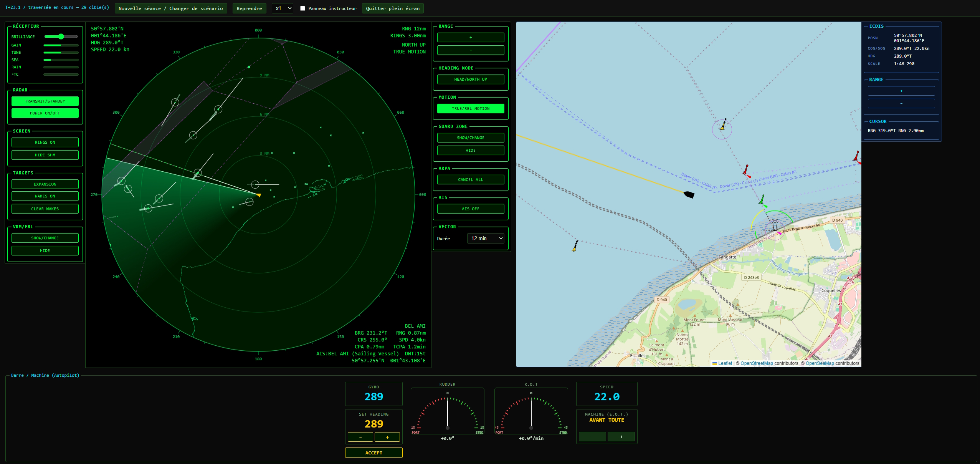
Task: Open the x1 time speed dropdown
Action: tap(283, 8)
